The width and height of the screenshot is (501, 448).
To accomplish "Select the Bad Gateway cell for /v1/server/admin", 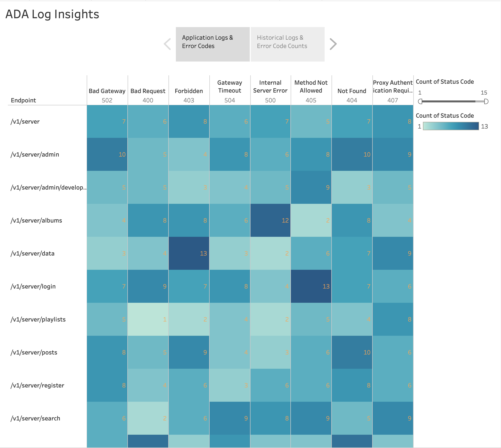I will point(107,154).
